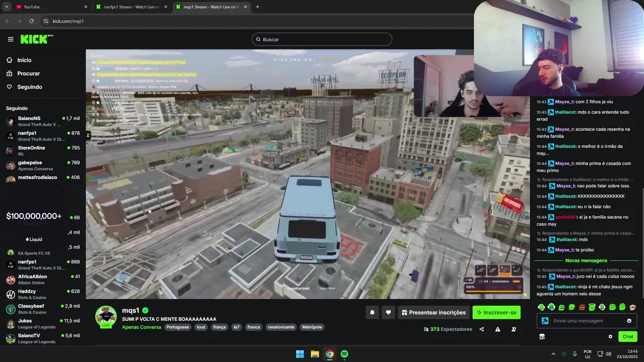Switch to the YouTube tab
Viewport: 644px width, 362px height.
click(50, 7)
